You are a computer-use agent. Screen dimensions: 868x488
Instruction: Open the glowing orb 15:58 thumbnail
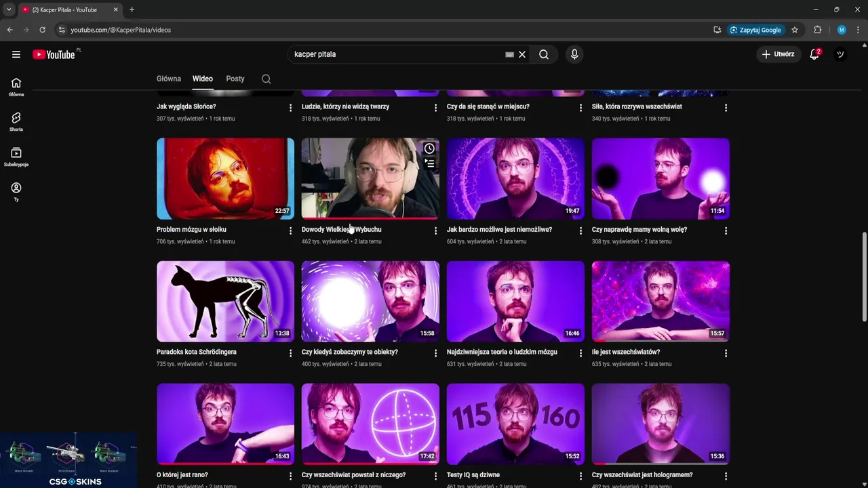click(x=370, y=301)
